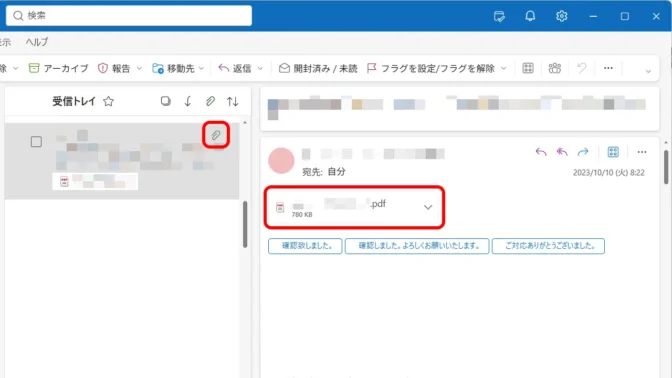The height and width of the screenshot is (378, 672).
Task: Open the PDF attachment chip in the email list item
Action: coord(95,181)
